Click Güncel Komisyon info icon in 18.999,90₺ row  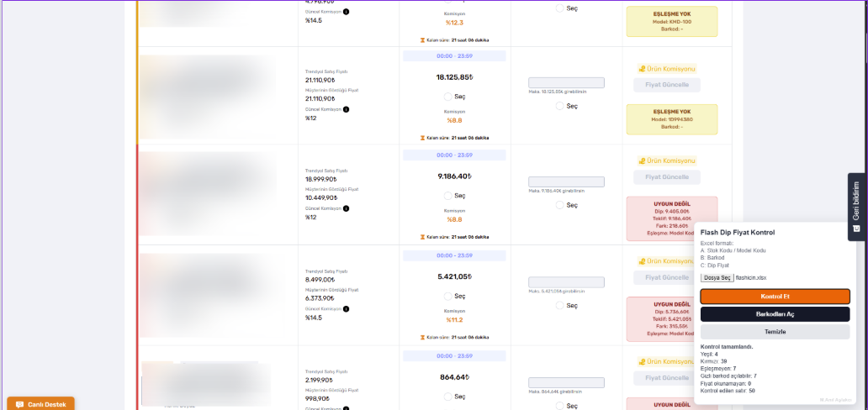346,208
